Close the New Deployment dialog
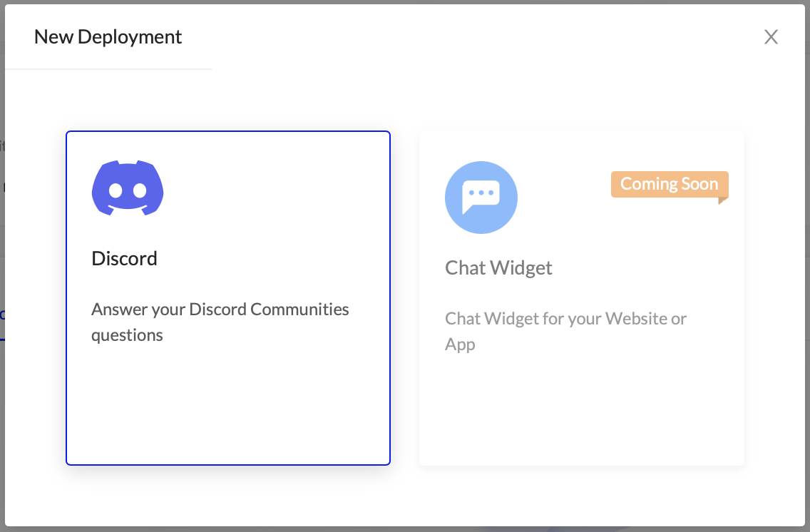 tap(771, 37)
